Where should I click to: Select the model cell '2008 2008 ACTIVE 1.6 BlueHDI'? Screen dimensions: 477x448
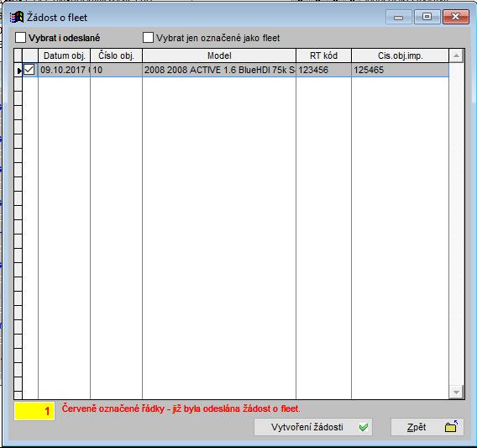(x=219, y=70)
